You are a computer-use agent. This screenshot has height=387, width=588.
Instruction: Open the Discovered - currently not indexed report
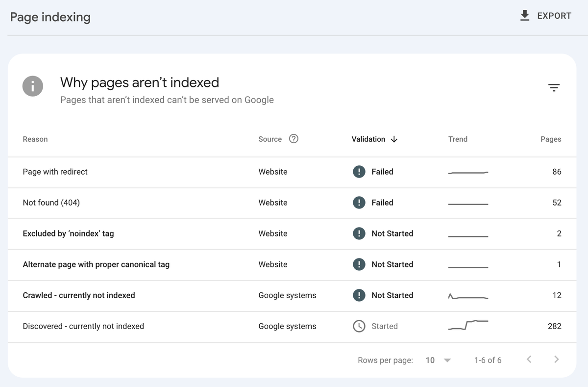tap(83, 326)
